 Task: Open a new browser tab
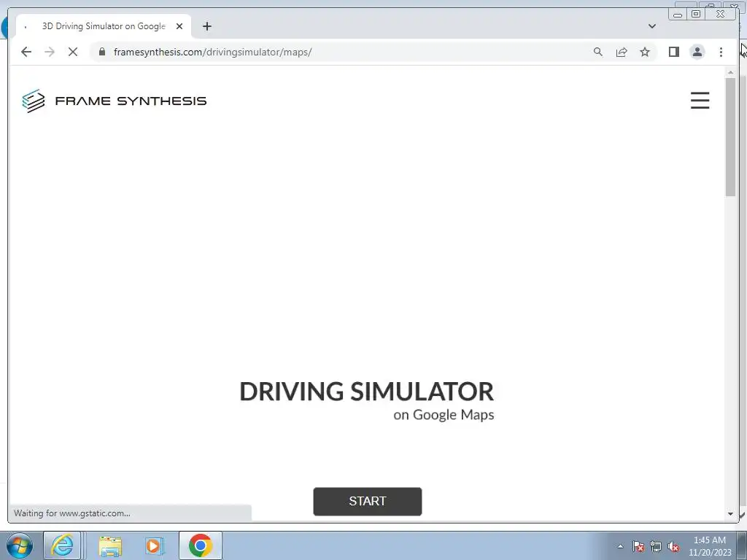tap(206, 26)
